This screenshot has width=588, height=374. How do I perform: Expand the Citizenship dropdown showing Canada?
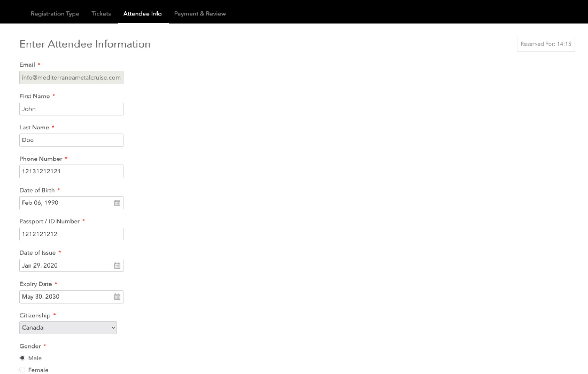(x=68, y=328)
